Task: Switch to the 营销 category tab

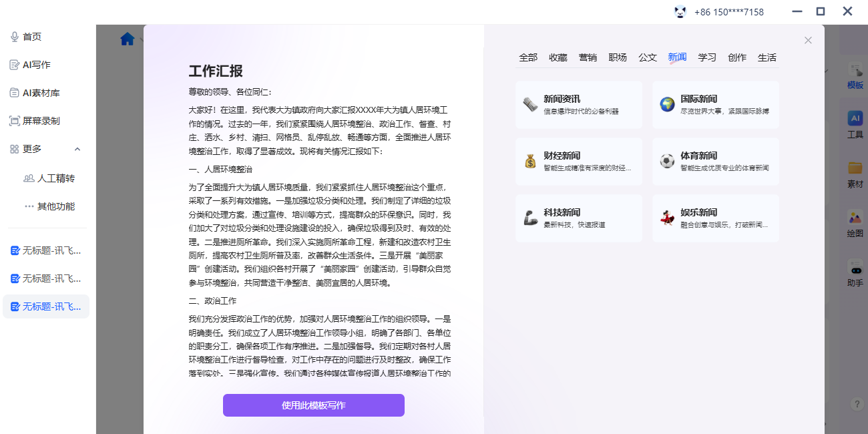Action: (588, 57)
